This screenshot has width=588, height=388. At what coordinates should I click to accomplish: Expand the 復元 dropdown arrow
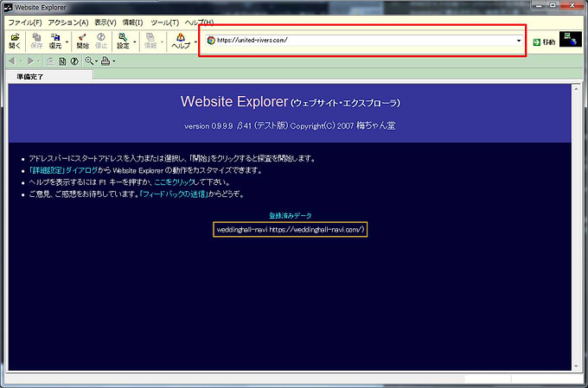click(x=67, y=41)
